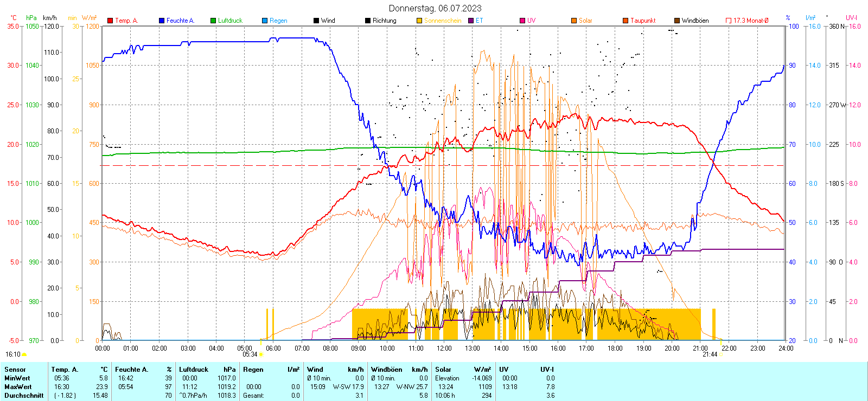
Task: Click the light blue Regen legend square
Action: tap(265, 21)
